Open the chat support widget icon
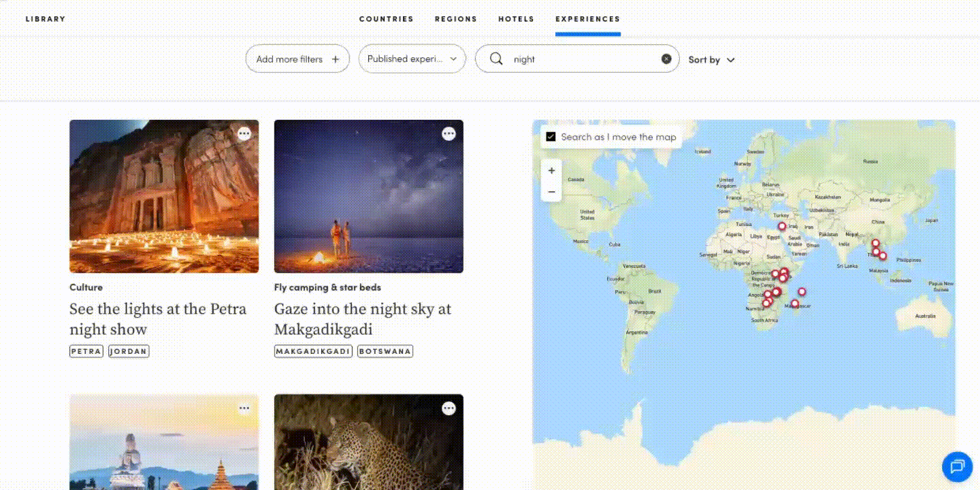This screenshot has width=980, height=490. pos(957,466)
